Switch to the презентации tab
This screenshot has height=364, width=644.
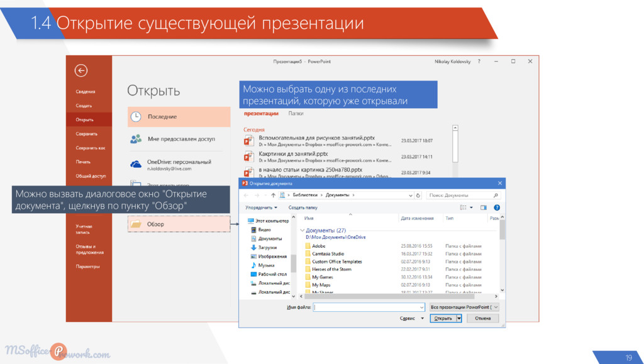(x=261, y=113)
